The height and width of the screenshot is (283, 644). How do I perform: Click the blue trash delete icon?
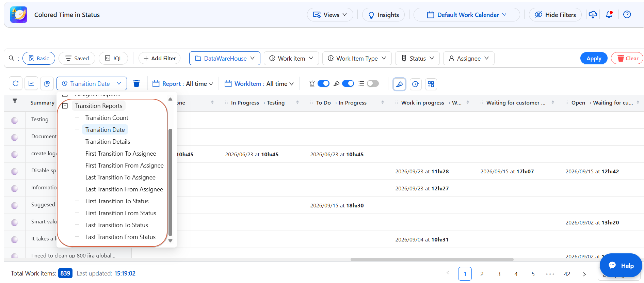tap(136, 83)
